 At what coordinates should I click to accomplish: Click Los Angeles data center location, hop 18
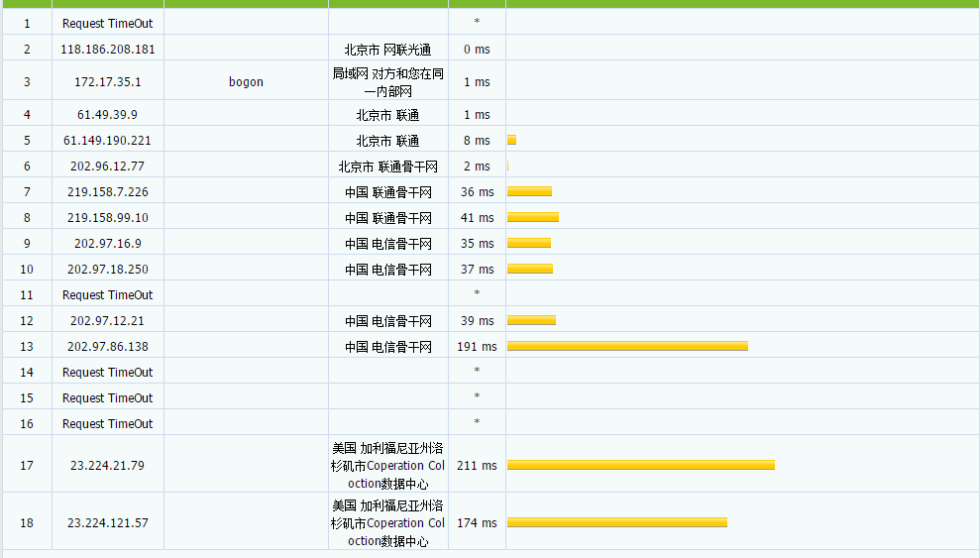pos(387,523)
